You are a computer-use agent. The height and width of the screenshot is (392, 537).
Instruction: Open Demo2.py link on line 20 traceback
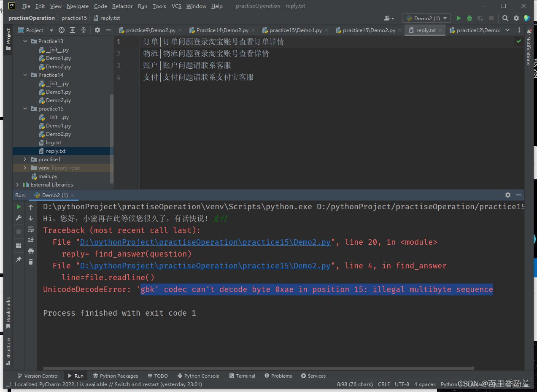coord(205,242)
